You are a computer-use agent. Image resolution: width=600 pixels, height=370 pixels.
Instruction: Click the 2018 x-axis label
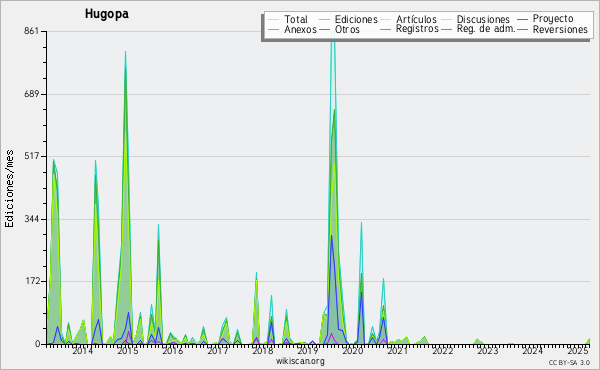click(262, 351)
